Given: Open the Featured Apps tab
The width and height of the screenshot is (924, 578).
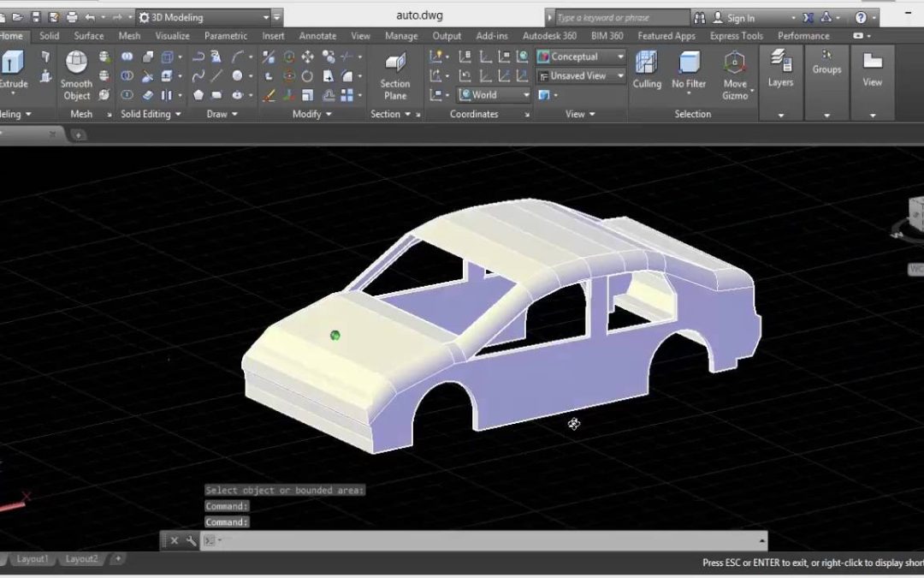Looking at the screenshot, I should (x=666, y=35).
